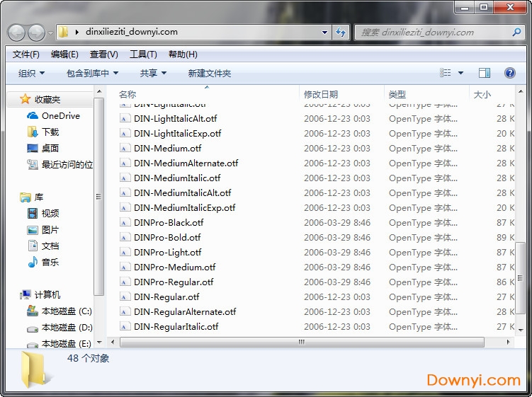Viewport: 532px width, 397px height.
Task: Select file DINPro-Regular.otf
Action: click(174, 282)
